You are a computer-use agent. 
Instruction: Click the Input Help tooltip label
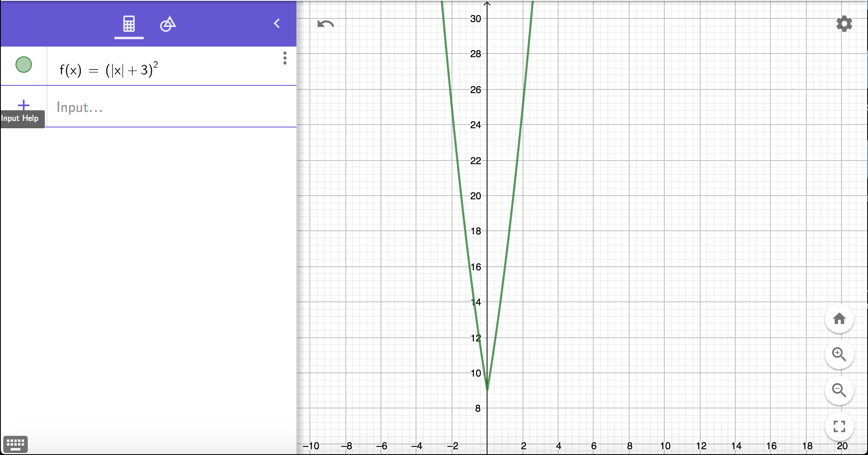[20, 118]
